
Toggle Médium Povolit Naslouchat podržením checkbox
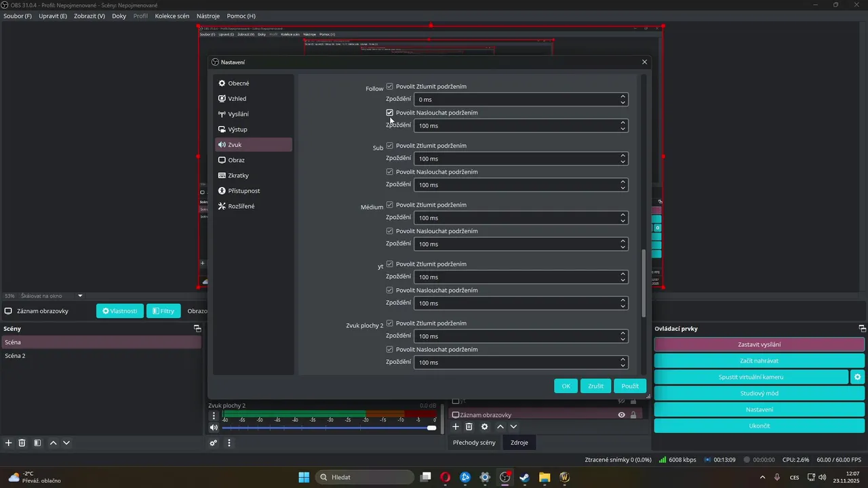(x=390, y=231)
